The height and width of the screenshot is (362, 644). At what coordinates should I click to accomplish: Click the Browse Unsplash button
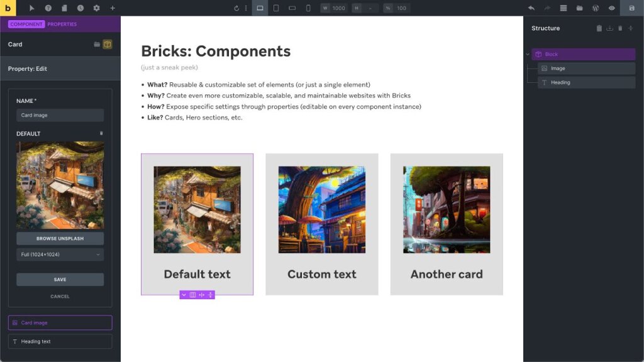(60, 239)
